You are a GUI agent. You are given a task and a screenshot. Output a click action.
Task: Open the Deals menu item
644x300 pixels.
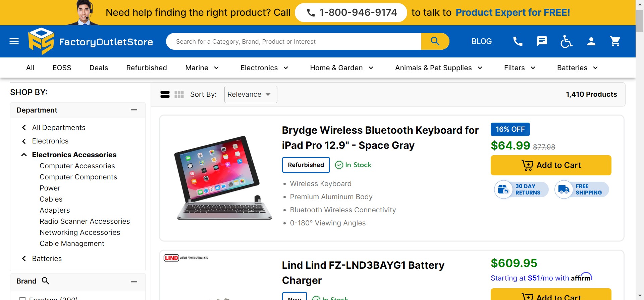click(x=99, y=68)
